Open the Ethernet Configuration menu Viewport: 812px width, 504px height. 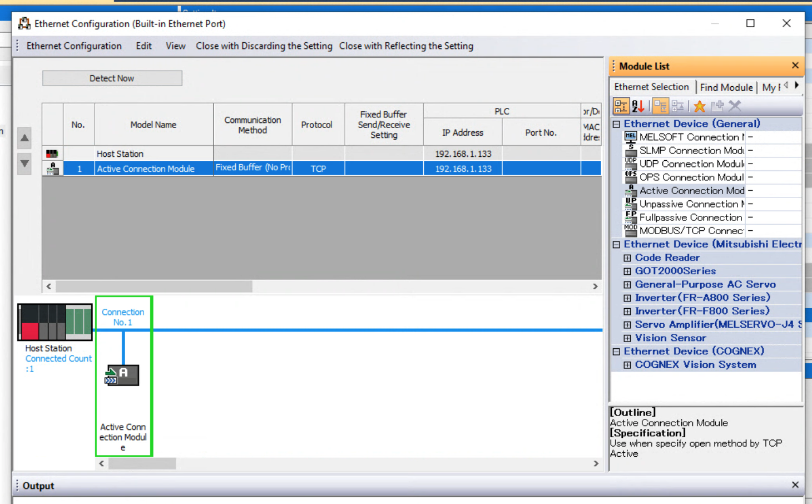[74, 46]
